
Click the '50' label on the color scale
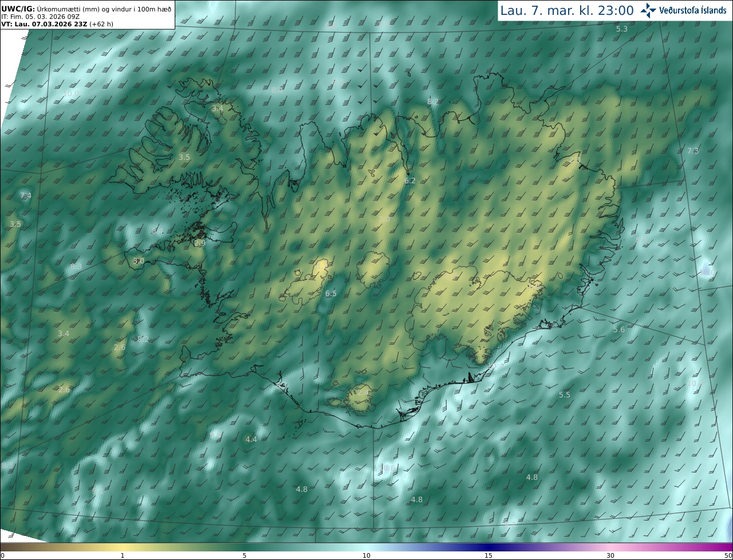(728, 556)
